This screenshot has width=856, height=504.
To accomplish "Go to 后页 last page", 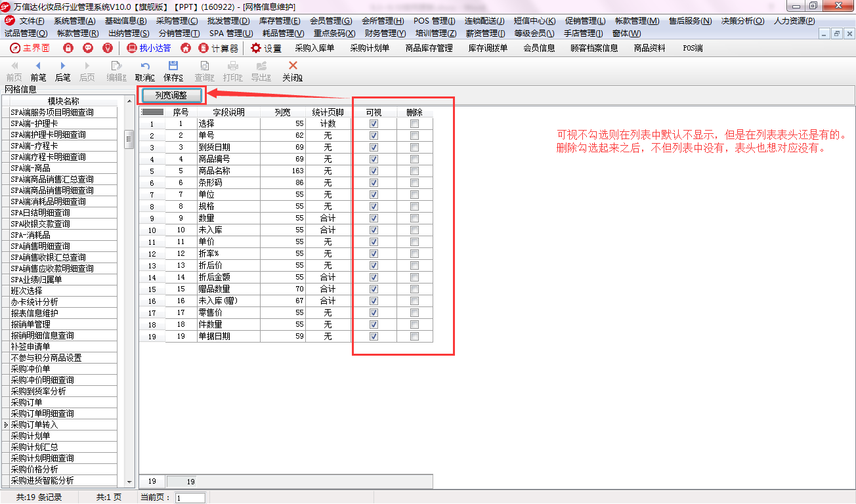I will (87, 71).
